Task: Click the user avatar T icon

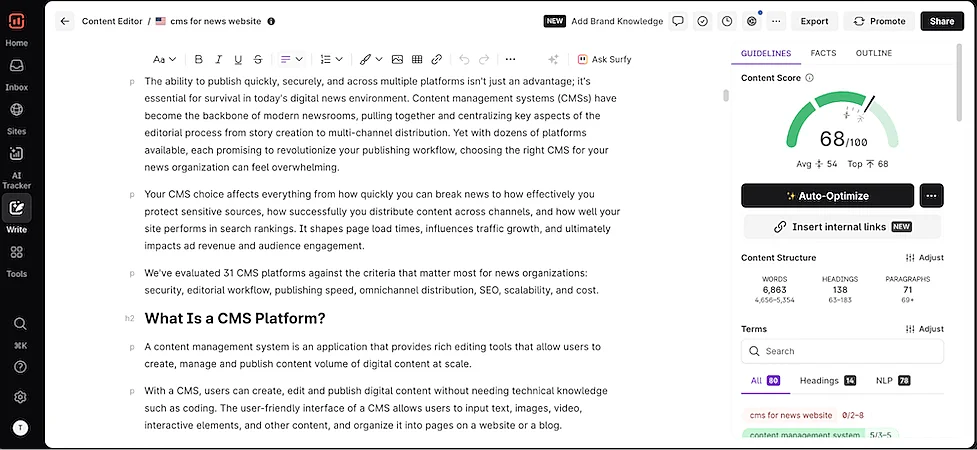Action: [20, 428]
